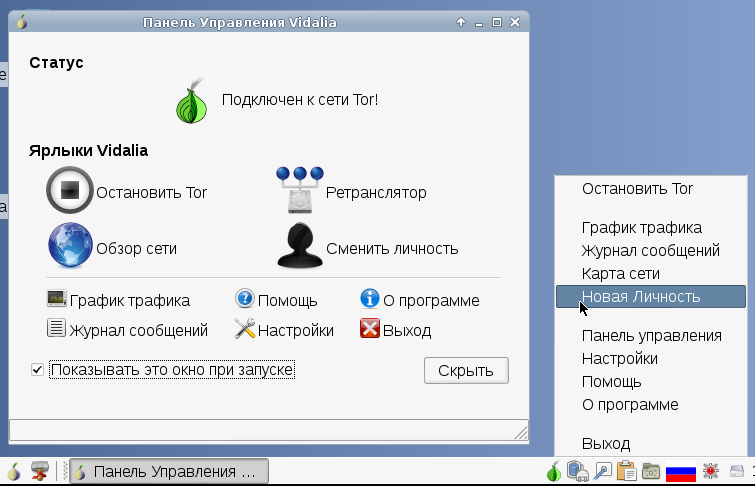Click the Stop Tor (Остановить Tor) icon

70,190
